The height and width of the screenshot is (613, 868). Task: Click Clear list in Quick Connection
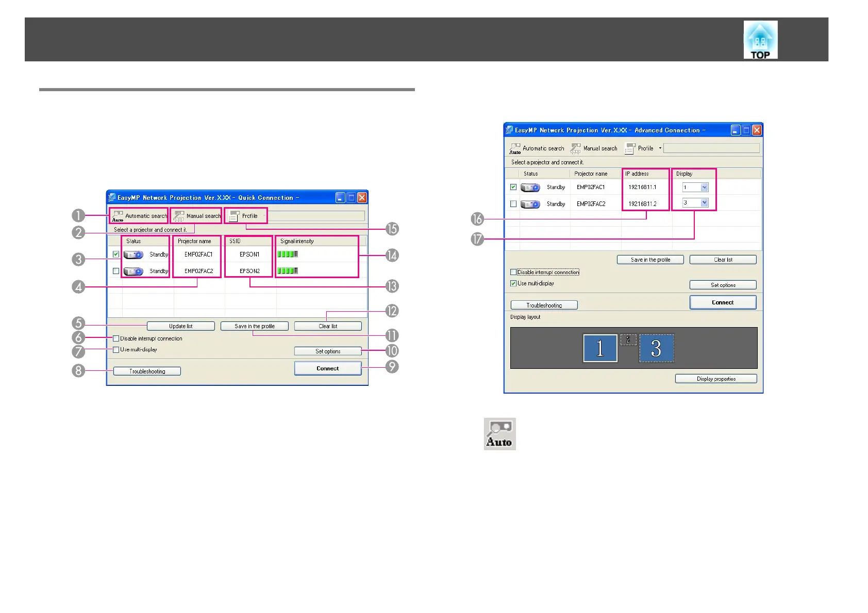pyautogui.click(x=328, y=326)
